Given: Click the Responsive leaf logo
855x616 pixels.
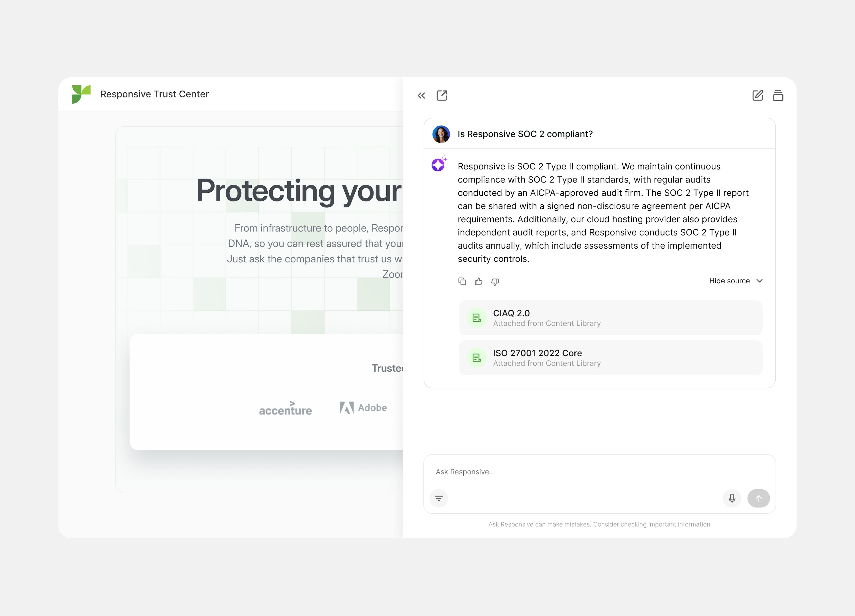Looking at the screenshot, I should click(81, 94).
